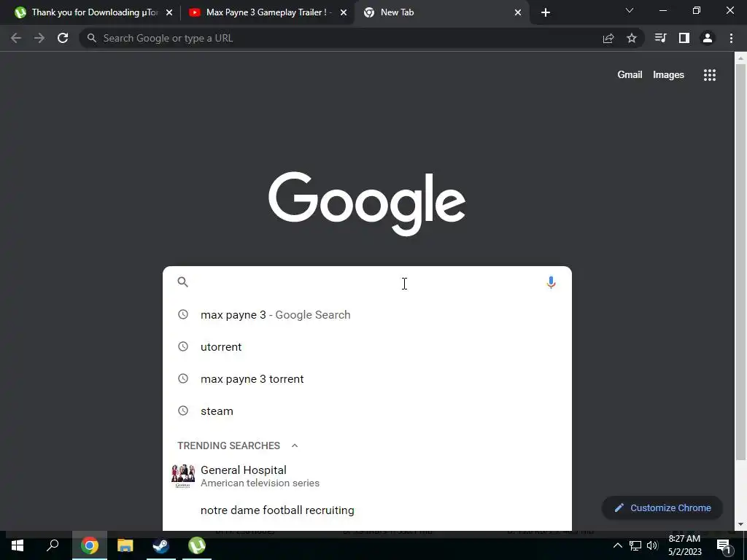Choose 'notre dame football recruiting' trending search
This screenshot has height=560, width=747.
point(367,510)
